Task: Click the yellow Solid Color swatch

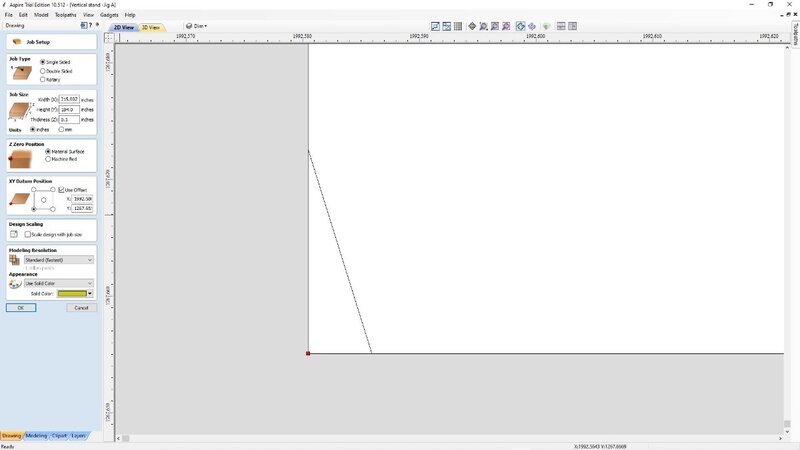Action: click(x=72, y=293)
